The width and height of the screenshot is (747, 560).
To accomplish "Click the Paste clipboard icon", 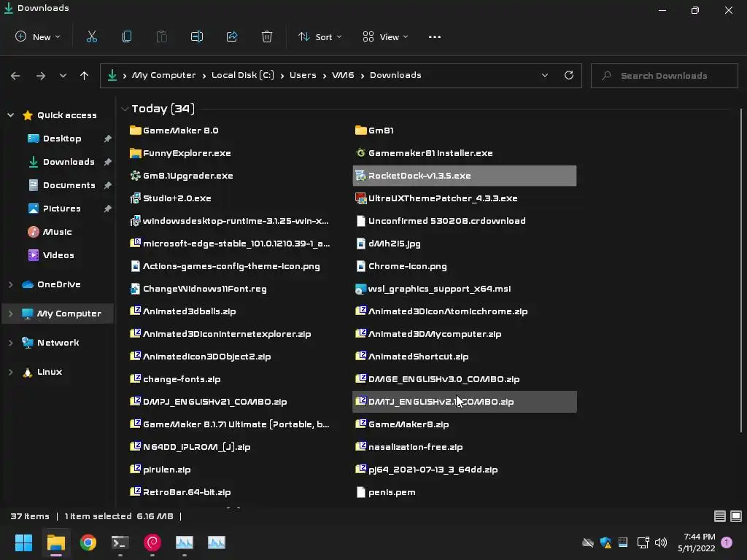I will point(161,36).
